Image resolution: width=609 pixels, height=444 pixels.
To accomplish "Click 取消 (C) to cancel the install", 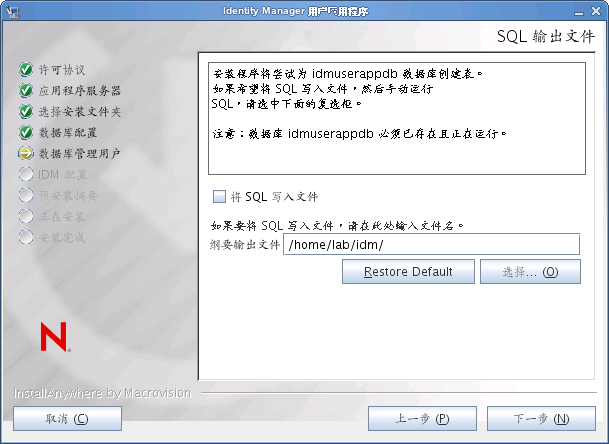I will [67, 418].
